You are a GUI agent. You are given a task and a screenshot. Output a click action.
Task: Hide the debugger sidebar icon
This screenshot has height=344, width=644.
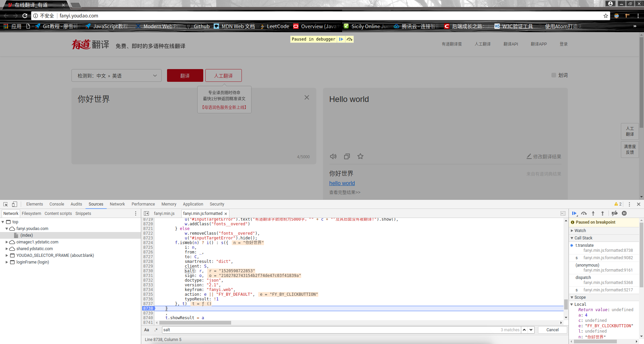click(563, 214)
